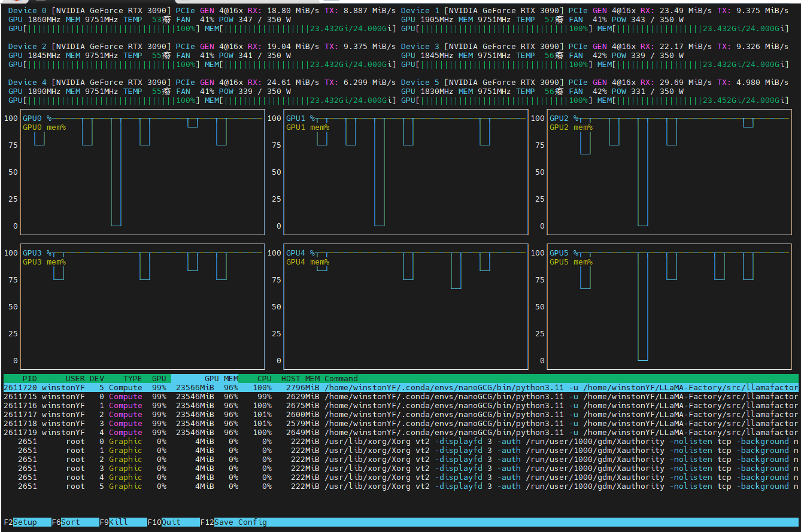Select the Xorg Graphic row on device 0
The image size is (801, 532).
(400, 441)
